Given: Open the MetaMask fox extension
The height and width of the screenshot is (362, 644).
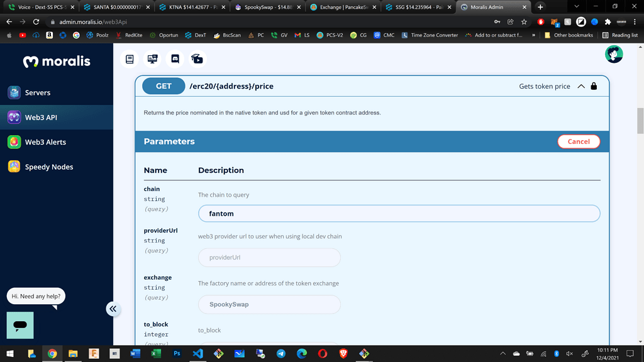Looking at the screenshot, I should (x=555, y=22).
